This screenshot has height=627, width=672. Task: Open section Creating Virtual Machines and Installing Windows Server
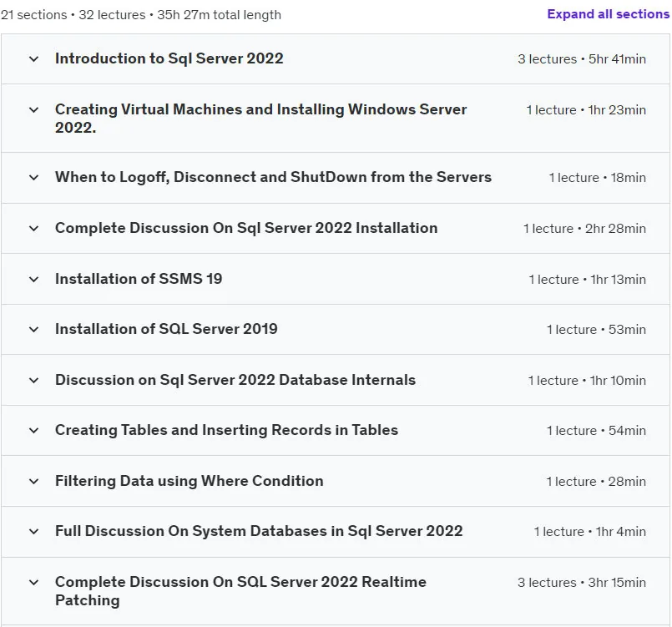[x=261, y=119]
